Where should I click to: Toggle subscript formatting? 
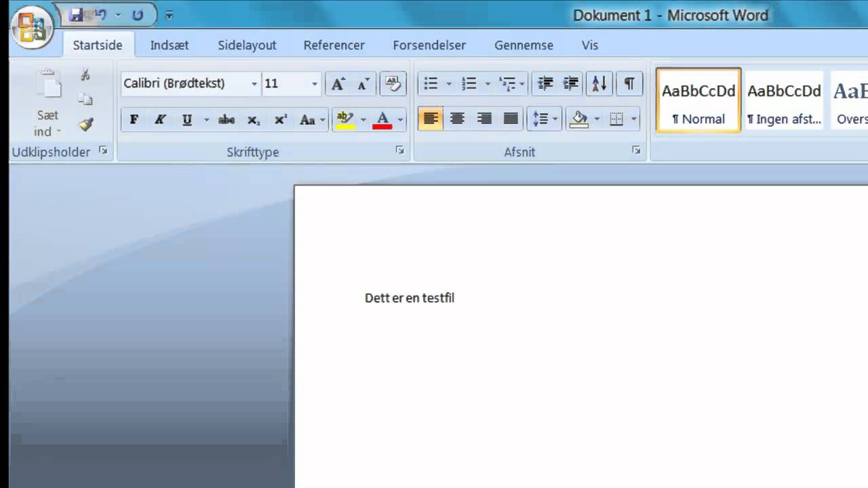[254, 120]
